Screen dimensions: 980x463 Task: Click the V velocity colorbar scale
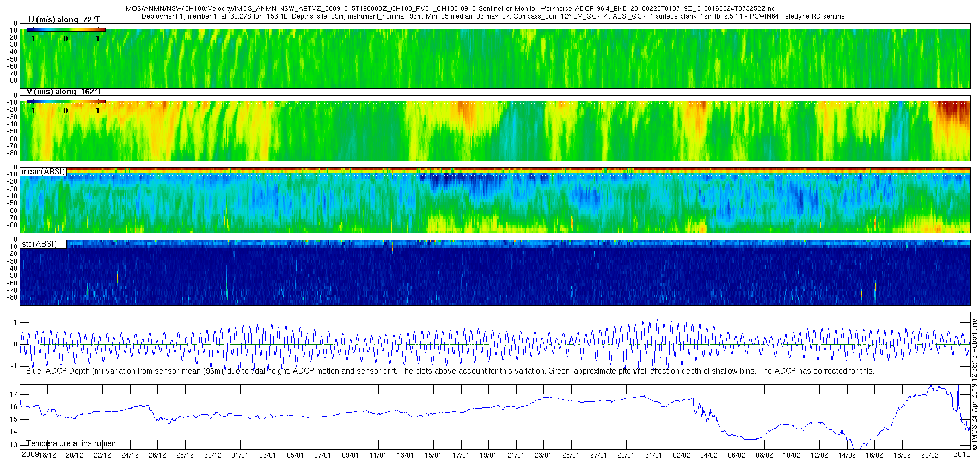point(66,101)
